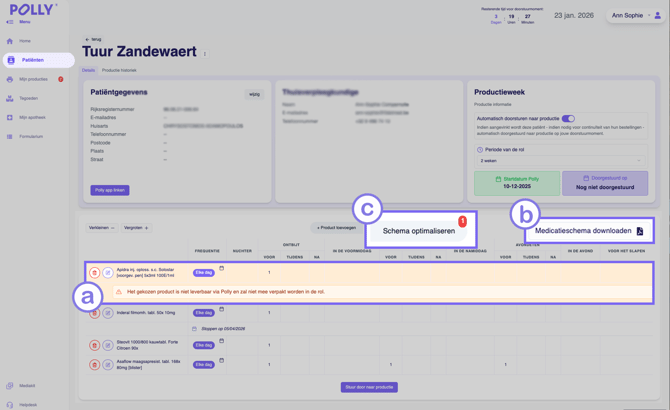The width and height of the screenshot is (670, 410).
Task: Open the options menu beside patient name
Action: [205, 54]
